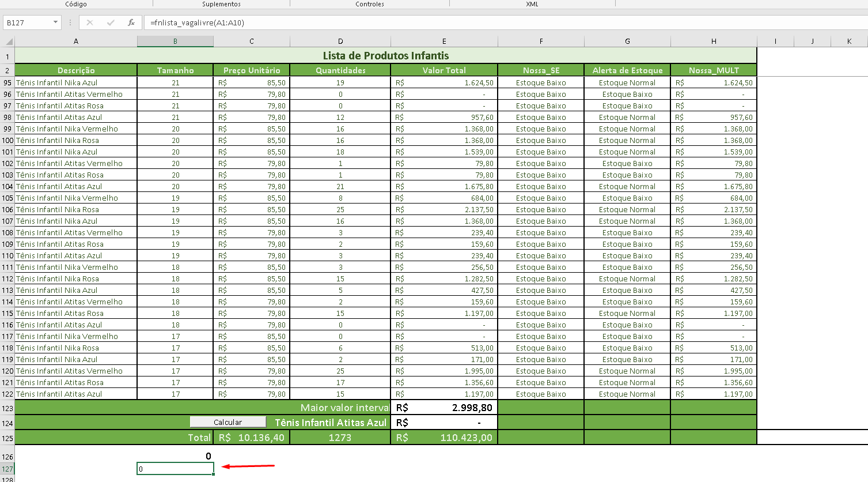Open the Name Box dropdown arrow
Screen dimensions: 868x482
[55, 22]
